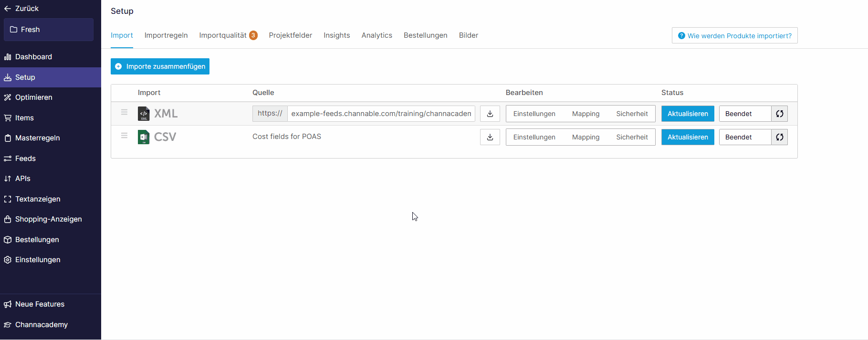Click Aktualisieren for the XML import
This screenshot has height=340, width=868.
pyautogui.click(x=688, y=114)
